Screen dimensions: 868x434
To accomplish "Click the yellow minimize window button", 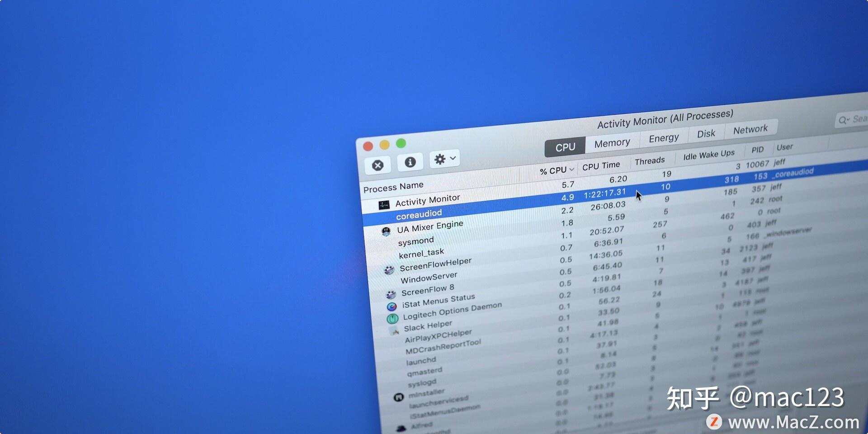I will click(384, 145).
